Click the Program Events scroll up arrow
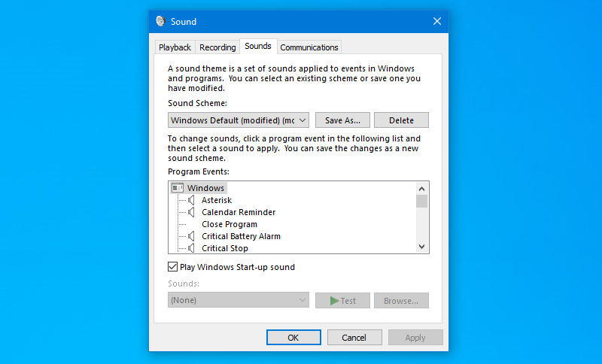This screenshot has height=364, width=602. click(x=421, y=188)
